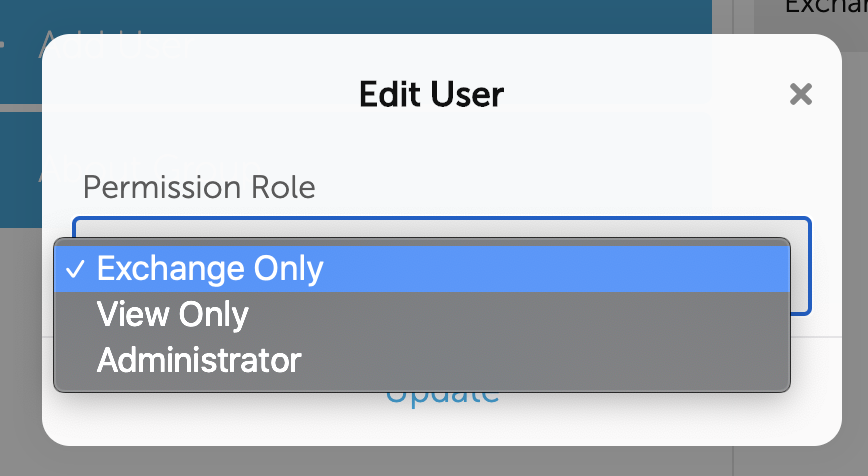Click blank dialog area left of Edit User title
The width and height of the screenshot is (868, 476).
click(200, 95)
